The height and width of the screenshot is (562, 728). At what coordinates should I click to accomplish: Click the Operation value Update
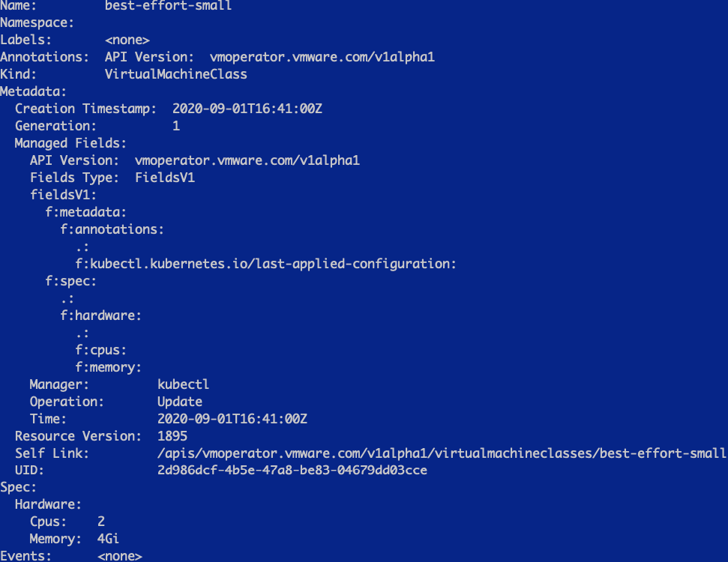pyautogui.click(x=180, y=402)
